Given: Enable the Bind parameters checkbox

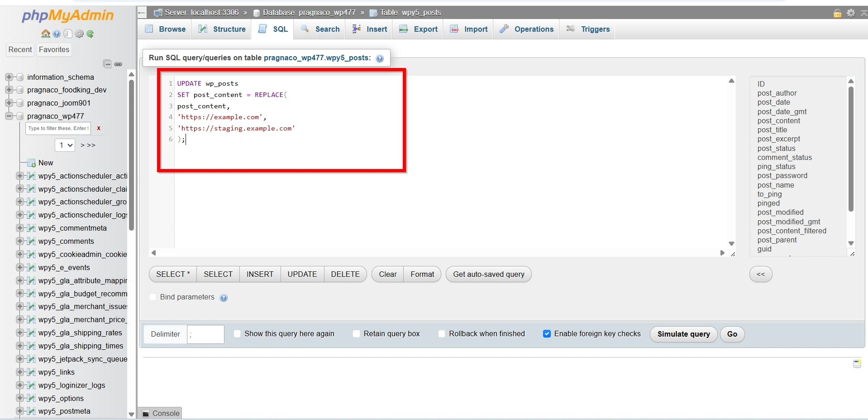Looking at the screenshot, I should (x=153, y=297).
